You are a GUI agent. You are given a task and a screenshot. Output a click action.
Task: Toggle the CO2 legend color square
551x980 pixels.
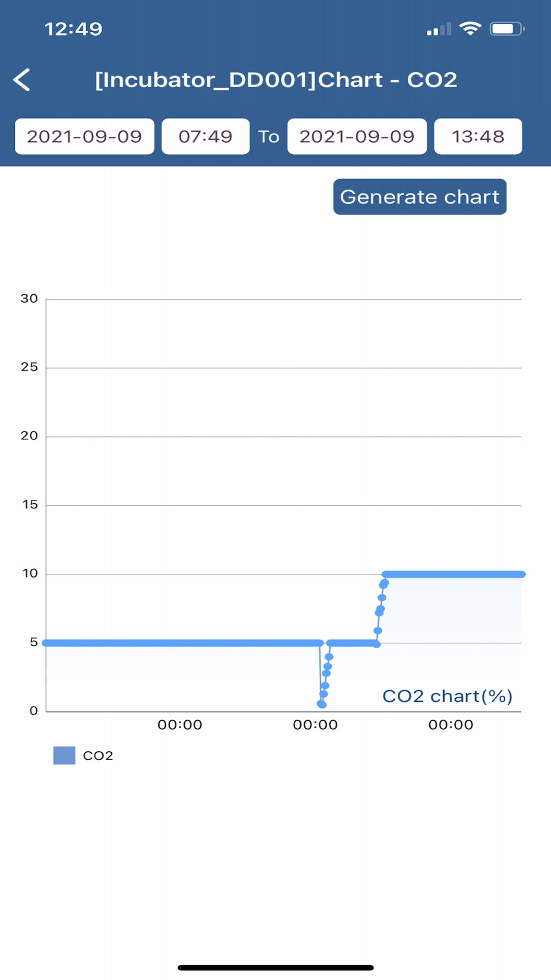click(64, 755)
